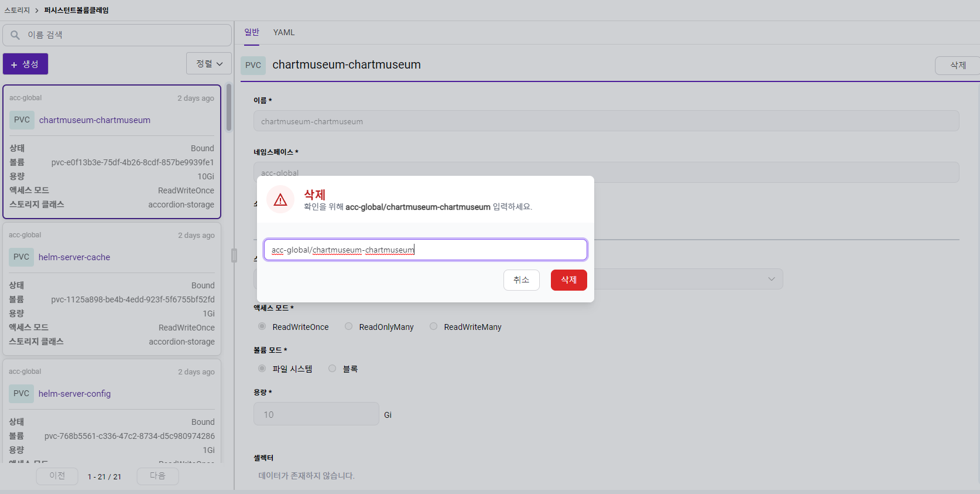This screenshot has height=494, width=980.
Task: Expand the storage class dropdown chevron
Action: 772,279
